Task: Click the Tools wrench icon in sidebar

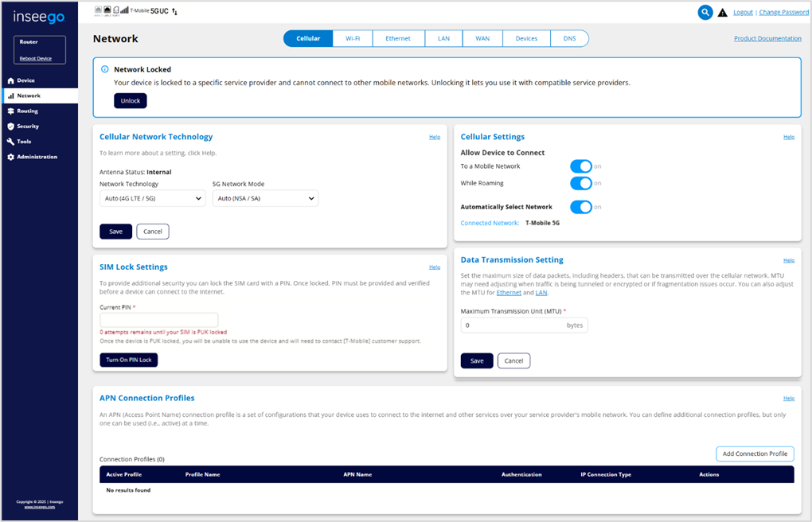Action: pyautogui.click(x=10, y=142)
